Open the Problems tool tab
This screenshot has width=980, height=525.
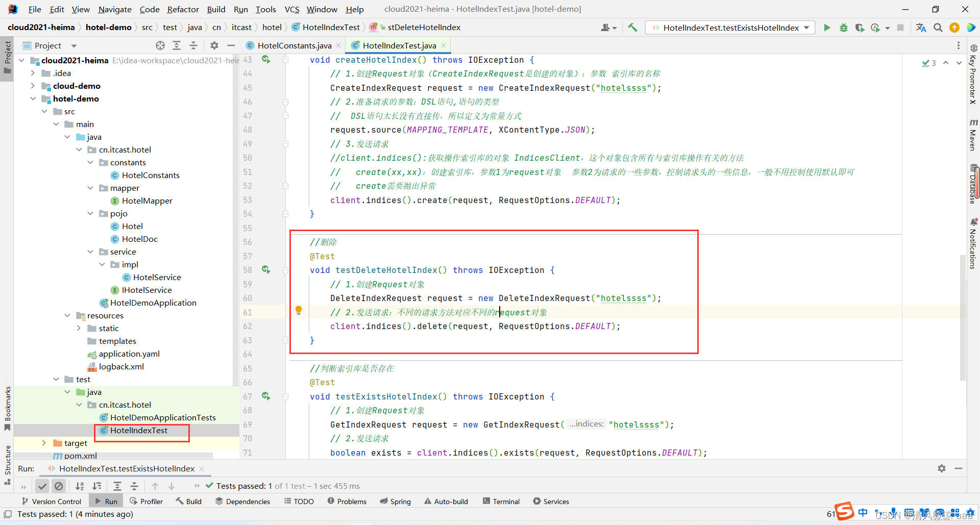point(347,502)
